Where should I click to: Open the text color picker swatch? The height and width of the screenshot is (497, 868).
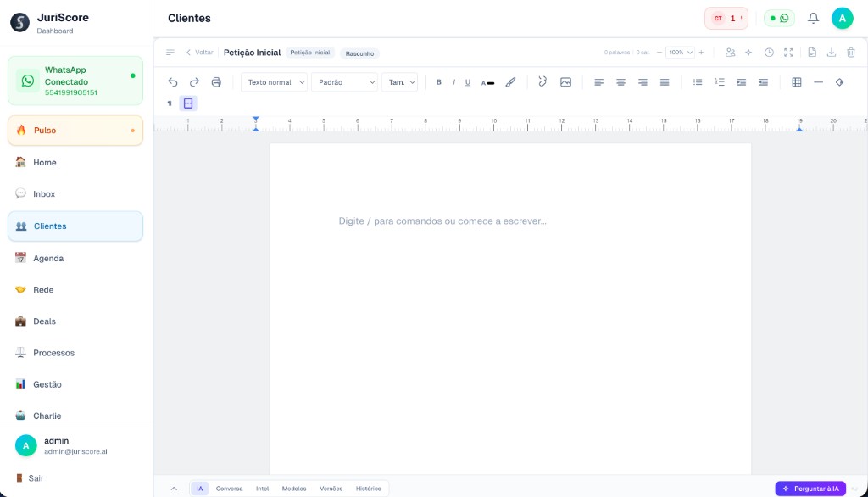tap(487, 82)
